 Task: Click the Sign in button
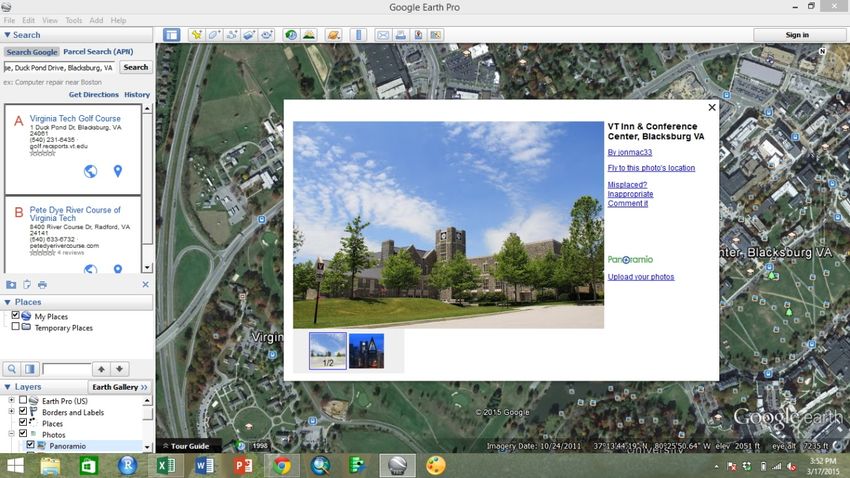click(x=797, y=35)
